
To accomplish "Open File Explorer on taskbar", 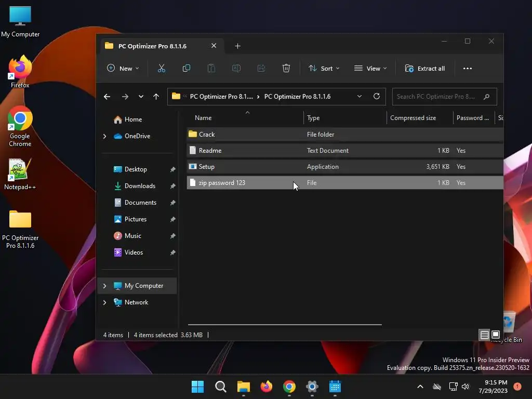I will (244, 387).
